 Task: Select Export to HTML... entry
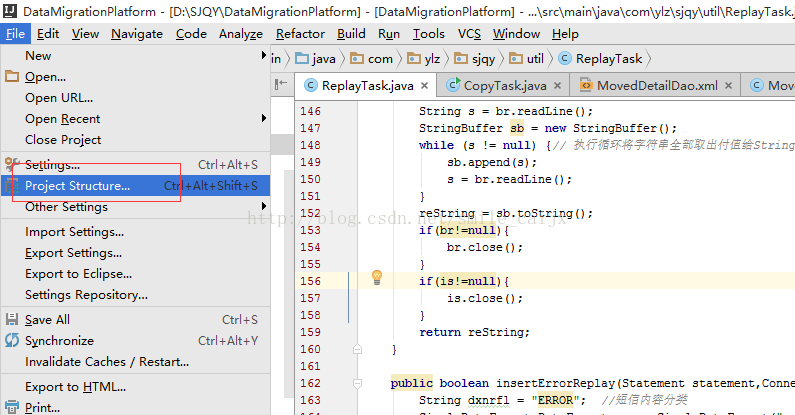pyautogui.click(x=135, y=387)
